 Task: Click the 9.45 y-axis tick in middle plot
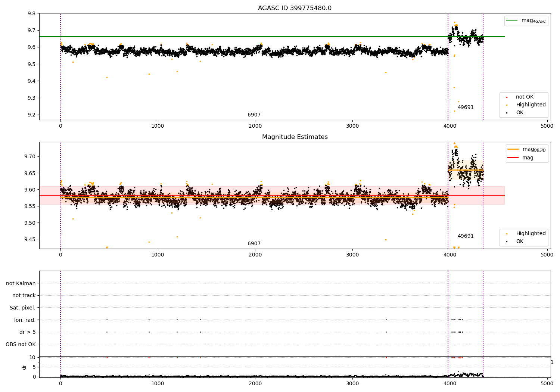point(30,240)
